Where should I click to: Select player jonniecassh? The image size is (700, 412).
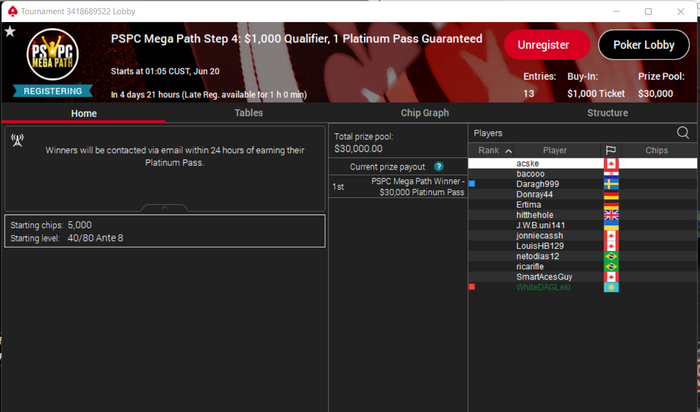(x=539, y=235)
